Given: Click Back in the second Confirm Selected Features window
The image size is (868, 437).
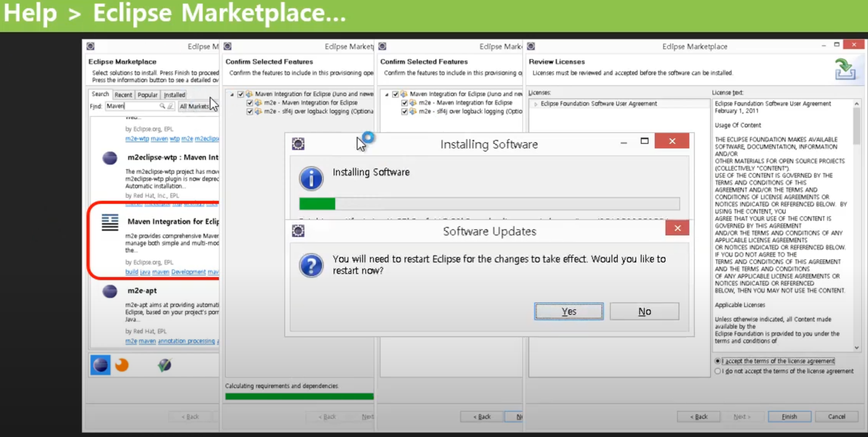Looking at the screenshot, I should click(x=482, y=416).
